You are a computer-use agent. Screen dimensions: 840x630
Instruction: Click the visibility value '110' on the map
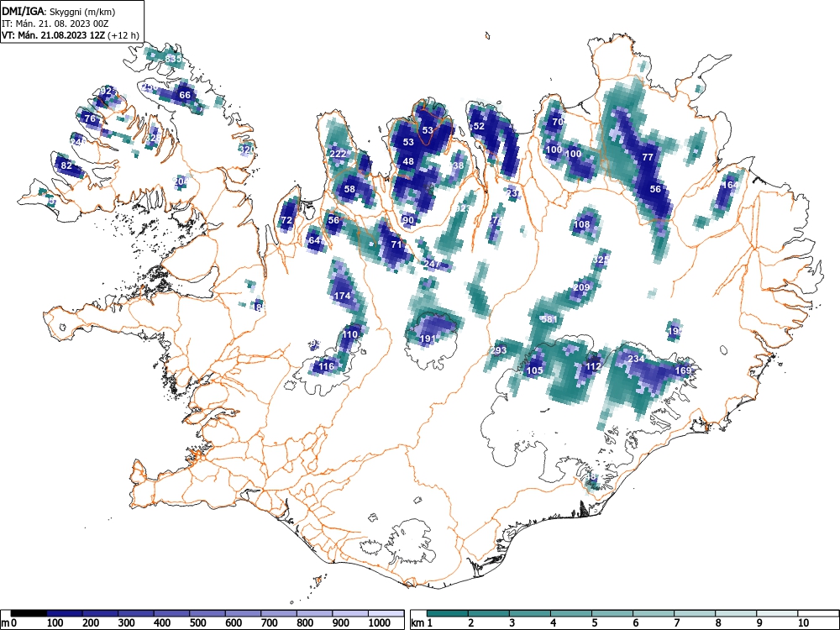349,334
